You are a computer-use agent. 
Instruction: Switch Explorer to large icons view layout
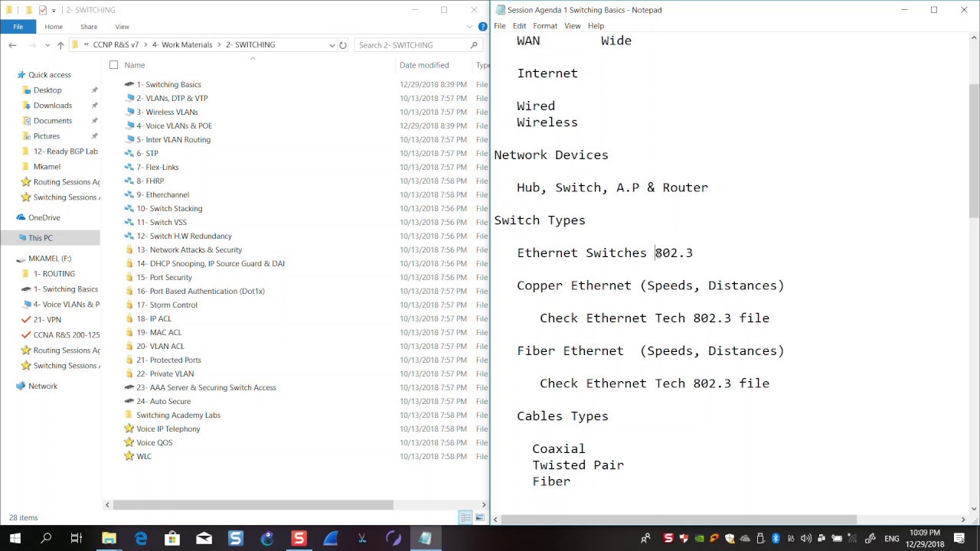pyautogui.click(x=479, y=518)
